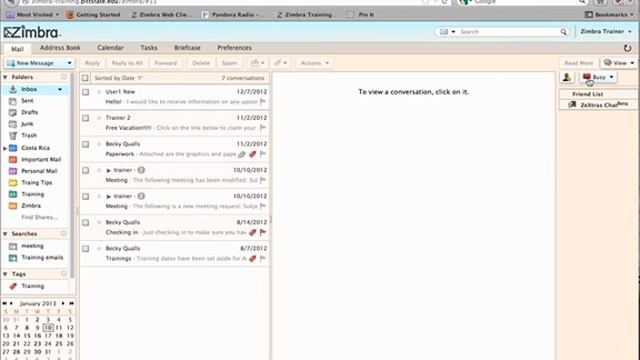Click the Find Shares link
Screen dimensions: 640x360
coord(40,217)
